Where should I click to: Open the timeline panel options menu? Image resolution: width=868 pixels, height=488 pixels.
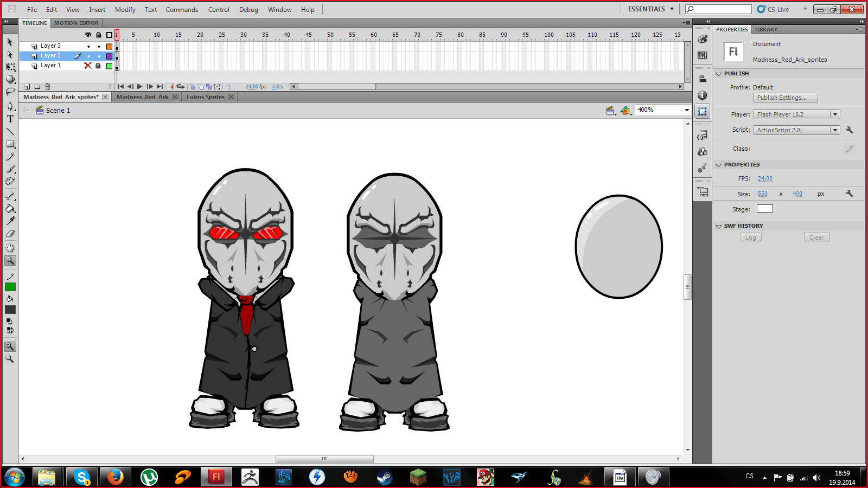(x=687, y=23)
